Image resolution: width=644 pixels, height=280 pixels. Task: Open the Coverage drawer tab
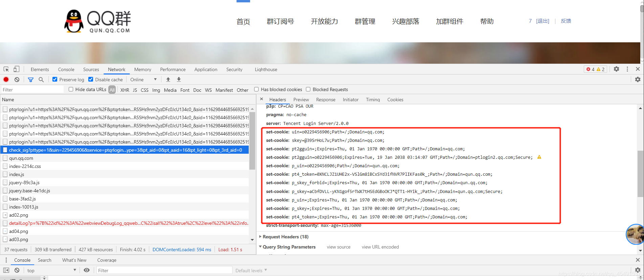tap(107, 260)
